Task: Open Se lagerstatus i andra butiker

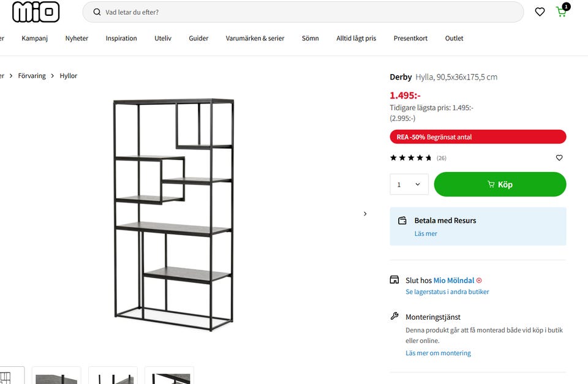Action: tap(447, 292)
